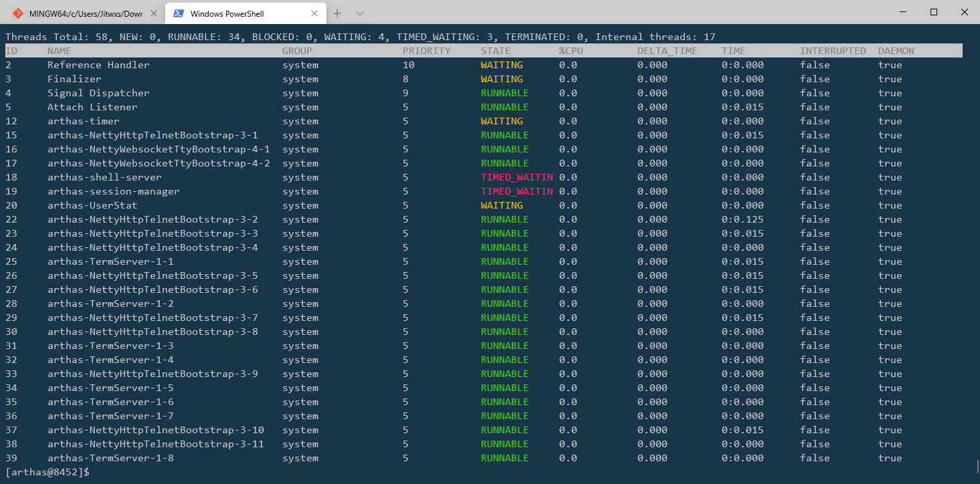Viewport: 980px width, 484px height.
Task: Click the Git Bash icon on the MINGW64 tab
Action: [x=17, y=13]
